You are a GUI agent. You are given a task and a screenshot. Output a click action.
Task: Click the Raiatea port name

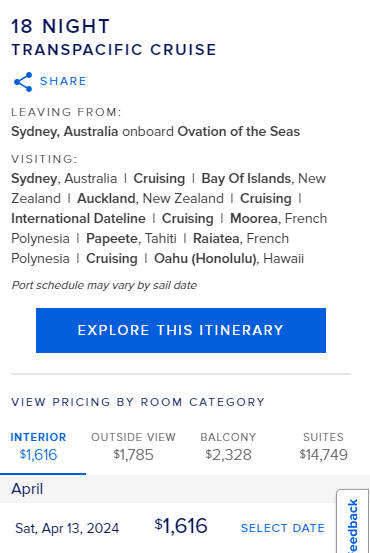point(216,238)
